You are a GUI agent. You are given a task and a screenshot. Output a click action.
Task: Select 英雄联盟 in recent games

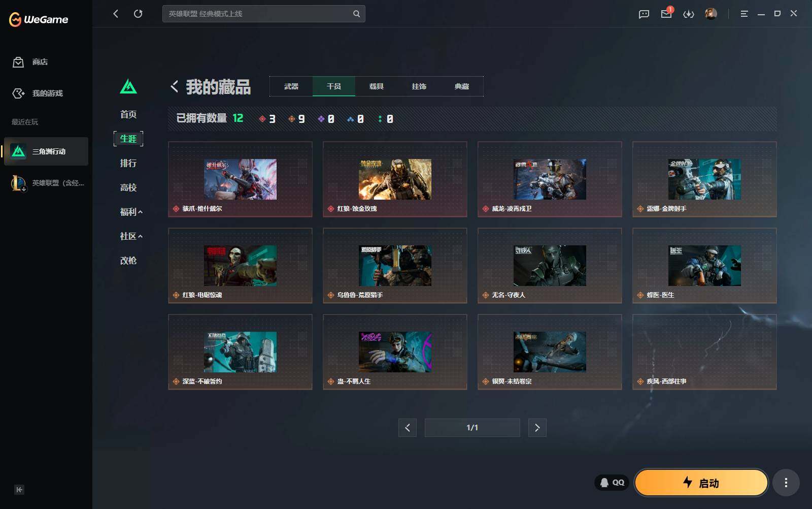coord(46,183)
